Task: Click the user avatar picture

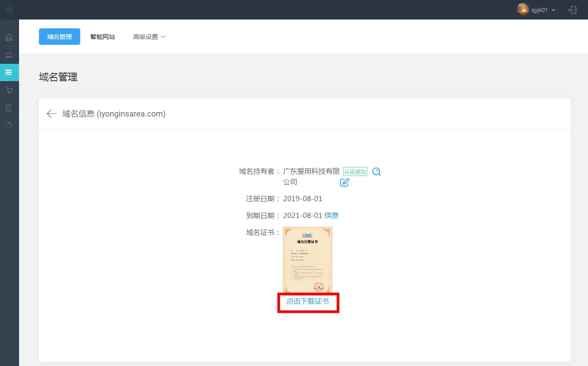Action: 522,10
